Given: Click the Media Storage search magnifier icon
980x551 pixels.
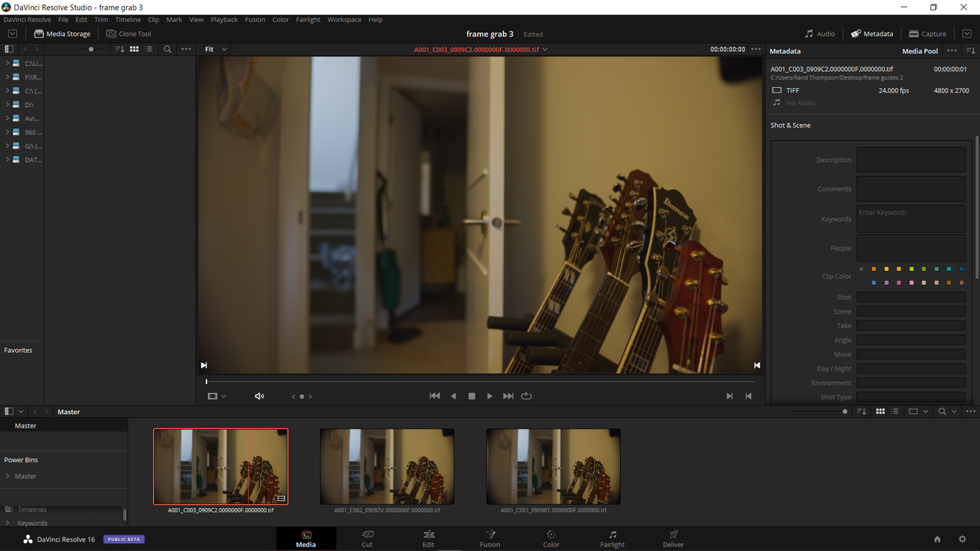Looking at the screenshot, I should coord(168,49).
